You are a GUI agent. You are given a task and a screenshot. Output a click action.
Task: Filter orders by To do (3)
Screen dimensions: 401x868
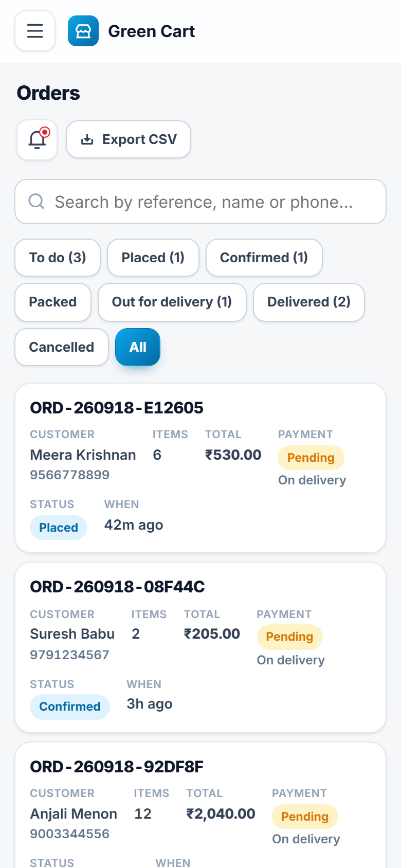point(58,258)
